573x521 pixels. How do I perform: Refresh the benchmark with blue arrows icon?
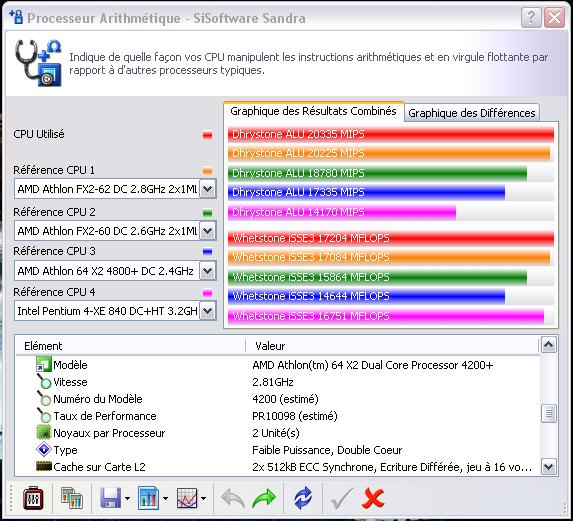(303, 498)
